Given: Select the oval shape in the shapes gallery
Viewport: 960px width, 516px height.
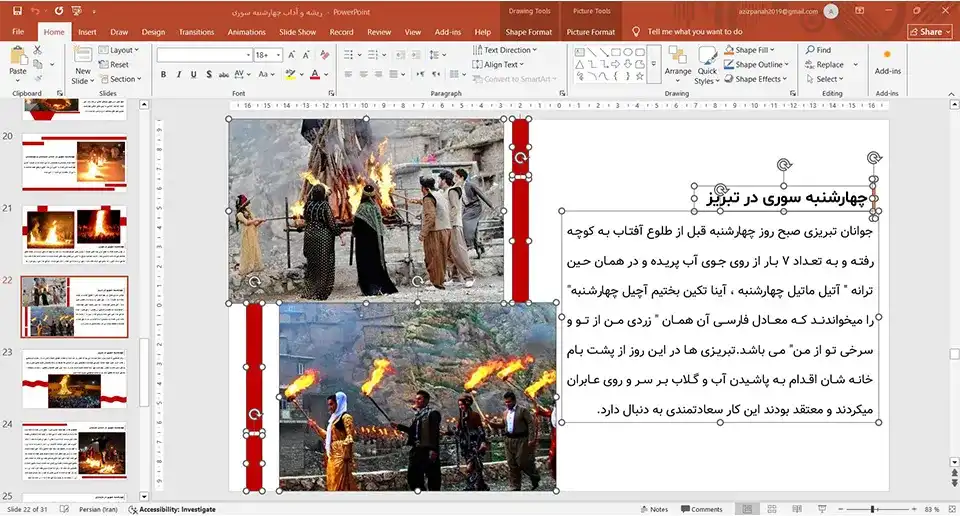Looking at the screenshot, I should click(628, 53).
